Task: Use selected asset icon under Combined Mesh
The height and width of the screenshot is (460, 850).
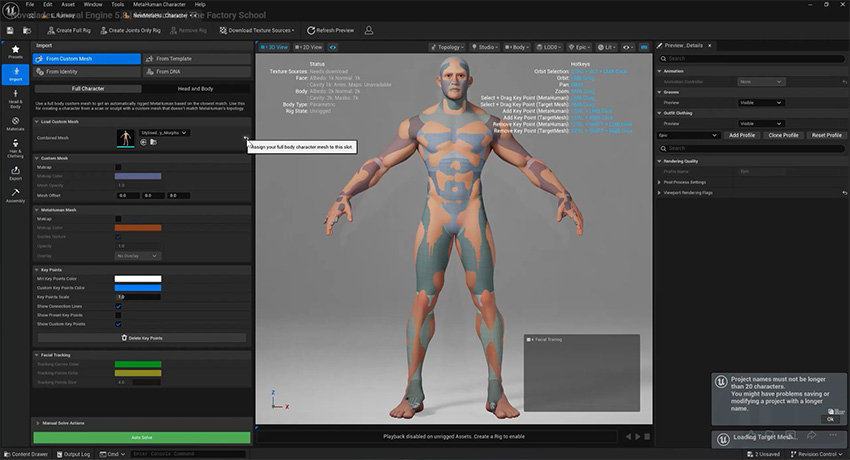Action: [x=143, y=142]
